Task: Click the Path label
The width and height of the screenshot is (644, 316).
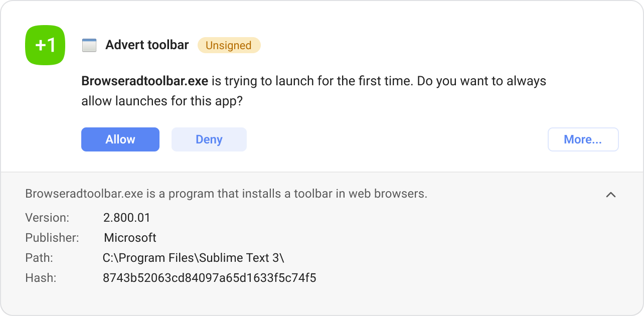Action: [39, 258]
